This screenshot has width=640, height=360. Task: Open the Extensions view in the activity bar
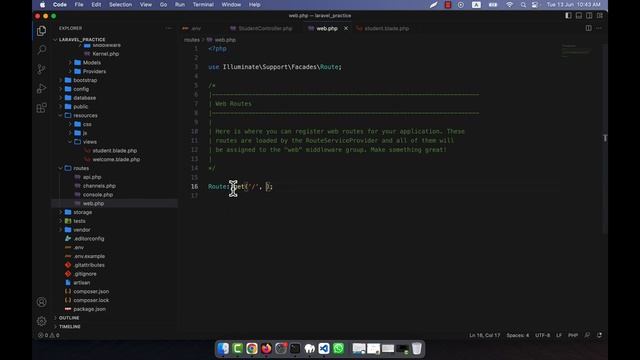pos(41,108)
